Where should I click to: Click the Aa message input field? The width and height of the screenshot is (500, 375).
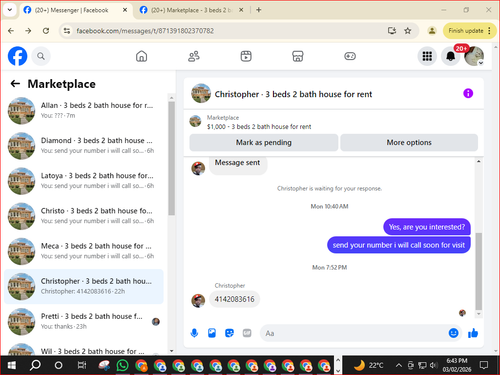click(353, 333)
